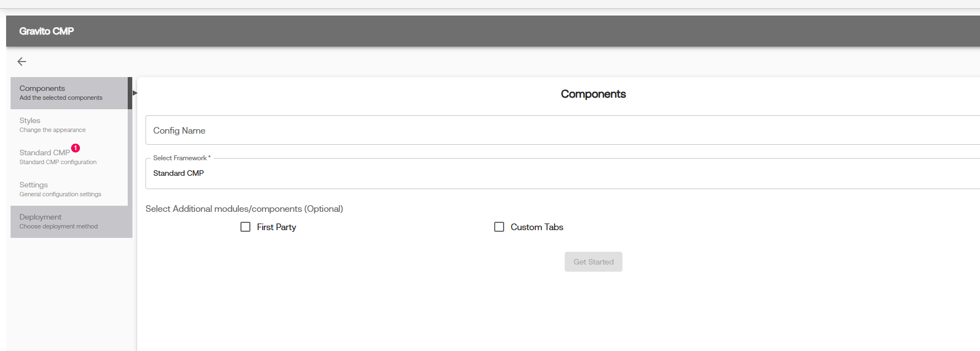Click the Get Started button
This screenshot has height=351, width=980.
pos(594,262)
